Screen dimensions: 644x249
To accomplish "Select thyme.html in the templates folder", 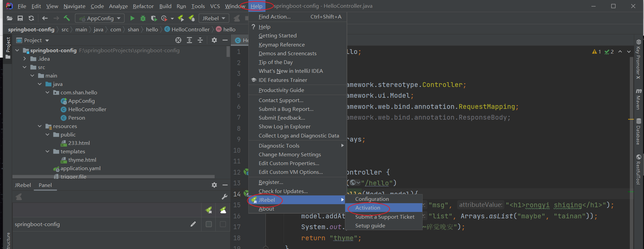I will (x=78, y=160).
